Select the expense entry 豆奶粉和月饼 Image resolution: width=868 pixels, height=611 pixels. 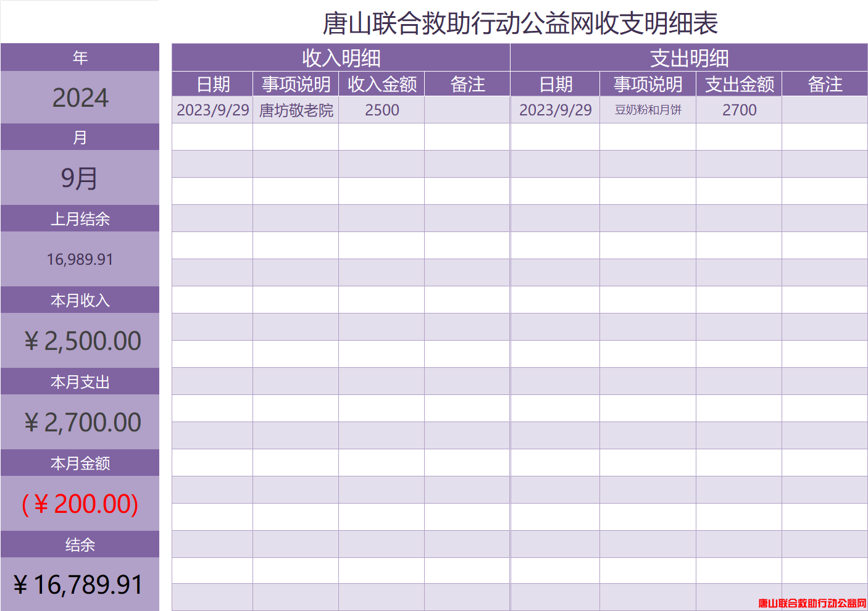pos(648,110)
